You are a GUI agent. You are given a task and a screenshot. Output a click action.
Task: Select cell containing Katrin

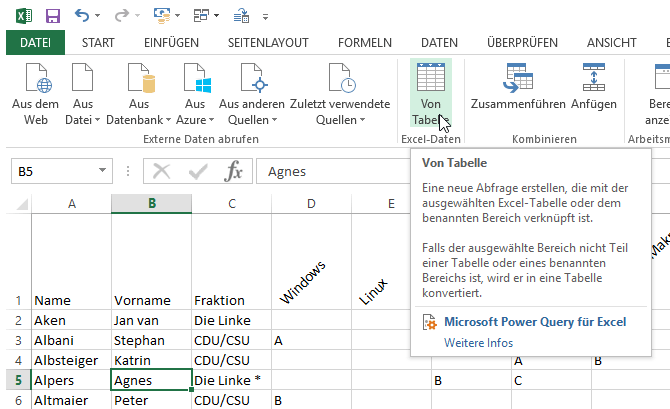(151, 360)
